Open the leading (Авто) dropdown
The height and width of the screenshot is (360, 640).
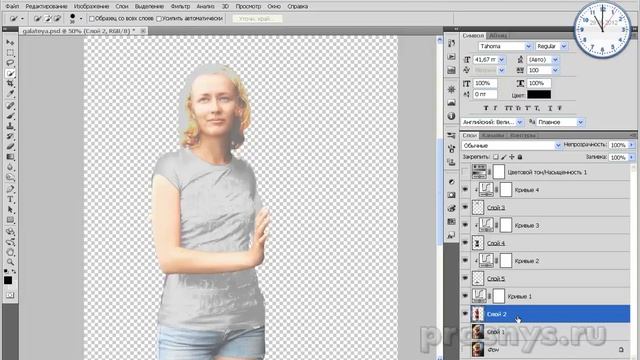point(555,60)
